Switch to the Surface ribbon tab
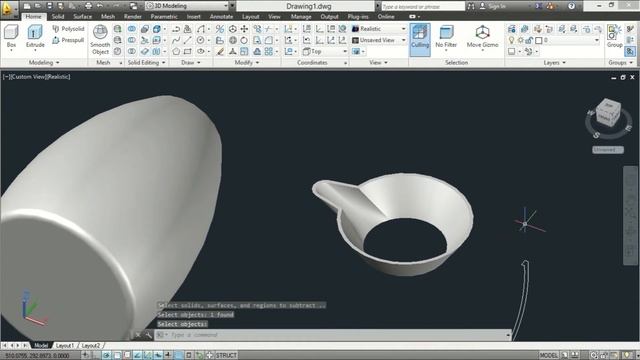This screenshot has height=360, width=640. click(x=82, y=17)
